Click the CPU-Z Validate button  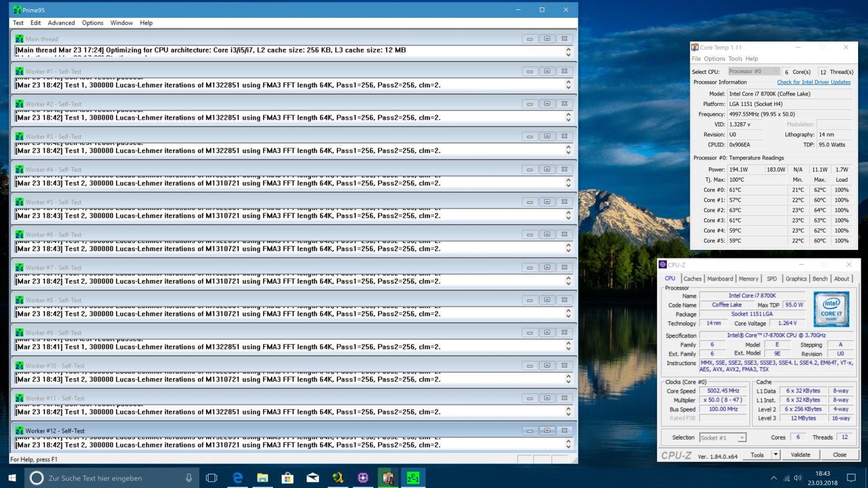point(800,455)
